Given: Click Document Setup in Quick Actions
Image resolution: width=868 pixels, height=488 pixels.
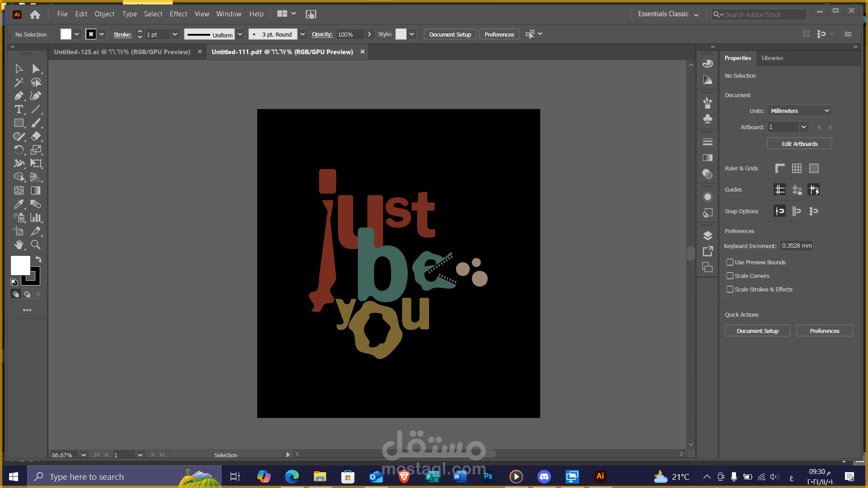Looking at the screenshot, I should pyautogui.click(x=757, y=331).
